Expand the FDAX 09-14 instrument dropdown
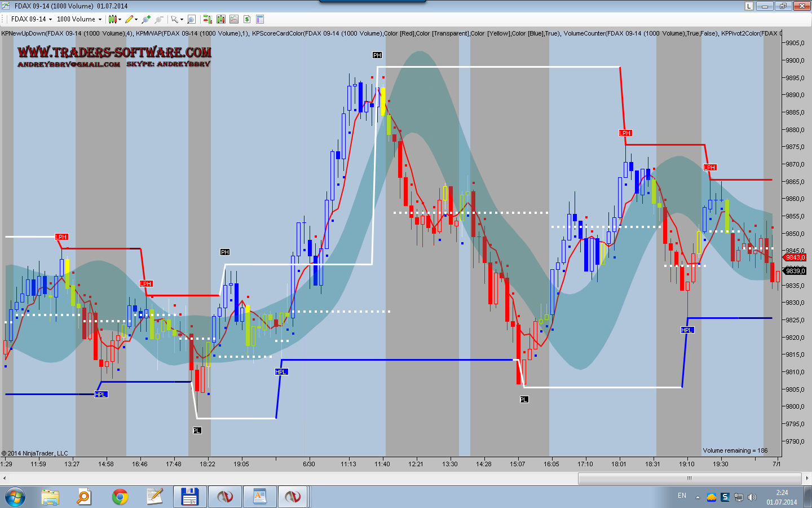This screenshot has height=508, width=812. point(32,19)
